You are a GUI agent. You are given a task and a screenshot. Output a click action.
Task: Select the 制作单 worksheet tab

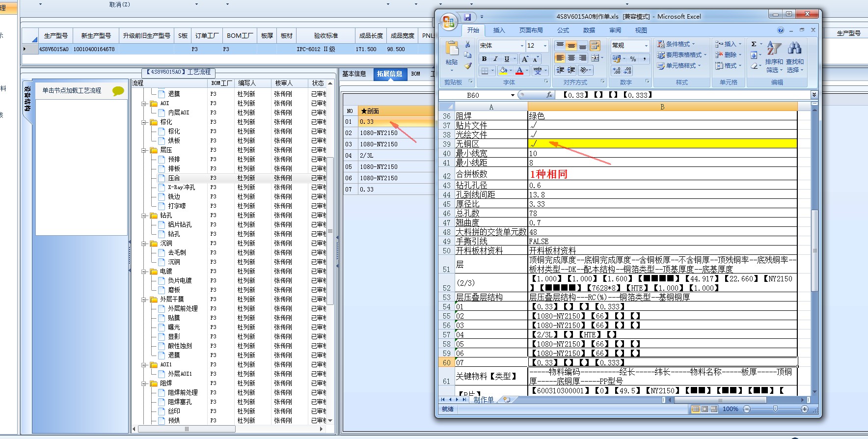tap(484, 400)
